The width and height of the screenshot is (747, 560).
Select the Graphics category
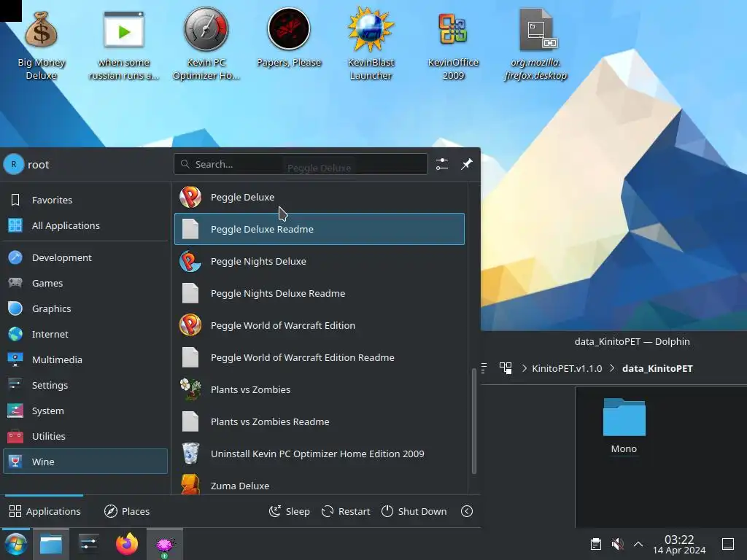[86, 308]
